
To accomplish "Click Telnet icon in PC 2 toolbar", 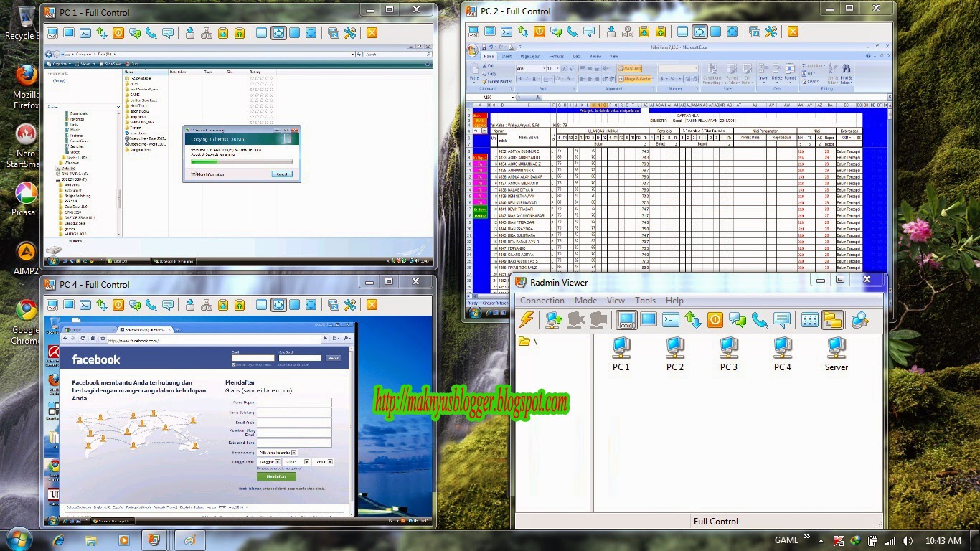I will coord(507,32).
